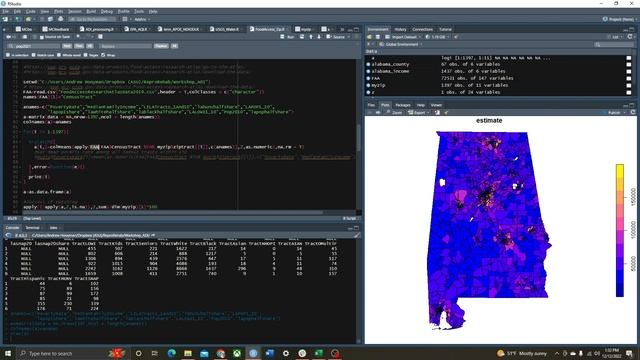The height and width of the screenshot is (360, 640).
Task: Remove current plot icon in Plots pane
Action: click(437, 112)
